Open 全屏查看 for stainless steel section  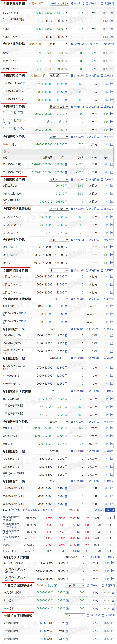(107, 209)
